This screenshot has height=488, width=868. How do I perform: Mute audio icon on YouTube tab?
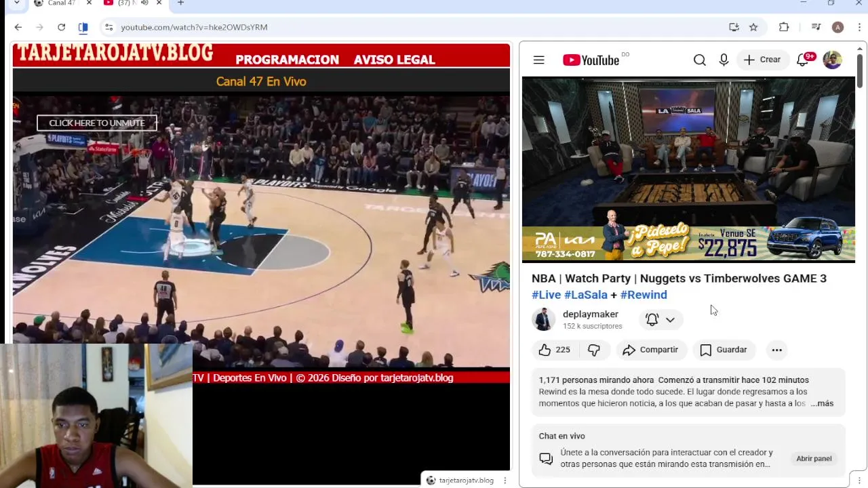[x=144, y=3]
